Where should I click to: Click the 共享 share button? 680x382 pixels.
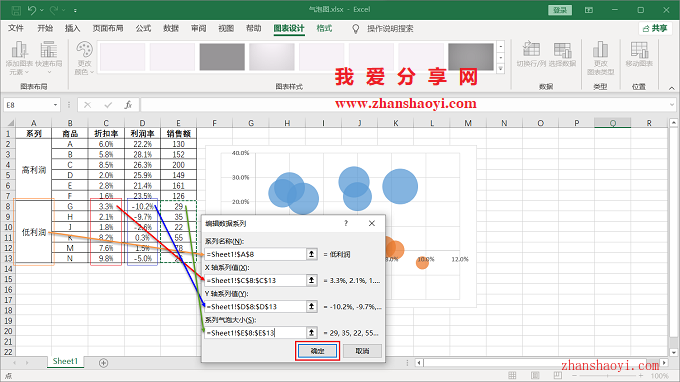tap(655, 28)
